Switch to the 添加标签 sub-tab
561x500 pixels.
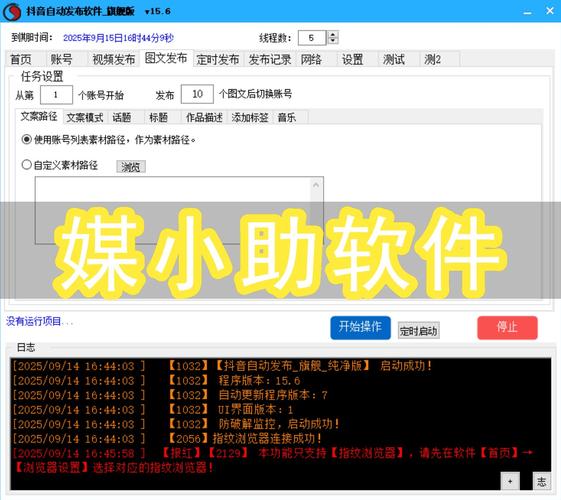point(250,117)
